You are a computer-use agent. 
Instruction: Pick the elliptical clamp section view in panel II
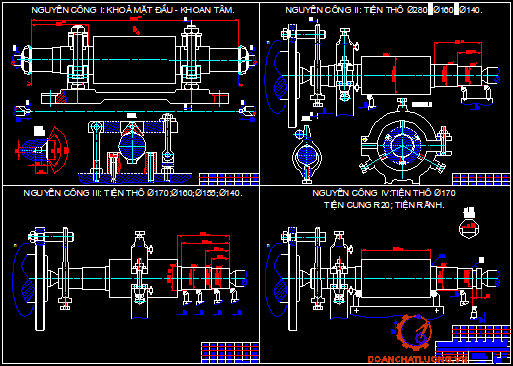pos(307,155)
